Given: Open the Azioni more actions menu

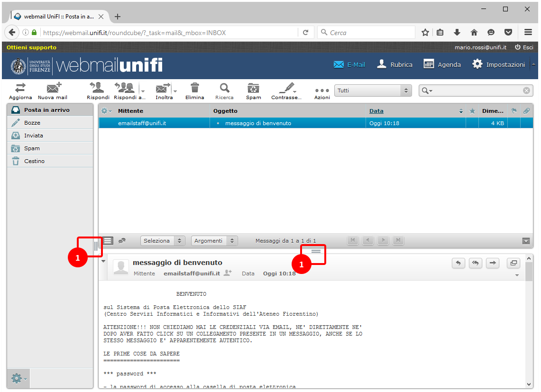Looking at the screenshot, I should point(322,91).
